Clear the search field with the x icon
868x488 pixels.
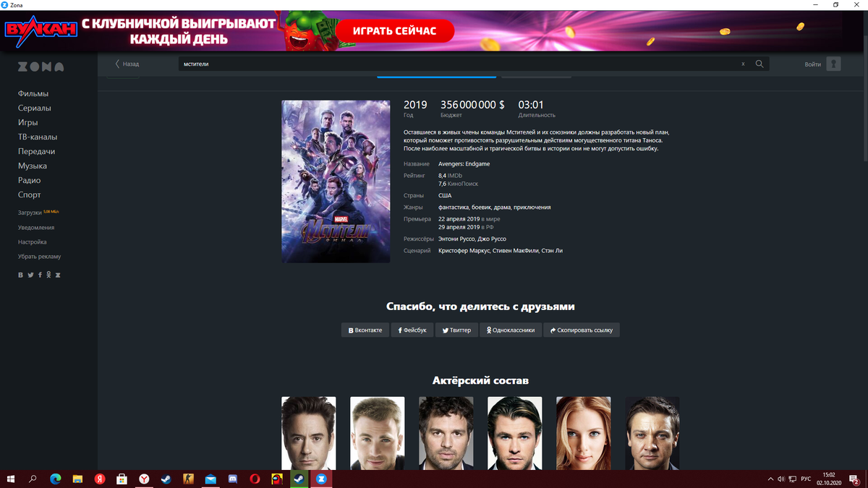(743, 64)
